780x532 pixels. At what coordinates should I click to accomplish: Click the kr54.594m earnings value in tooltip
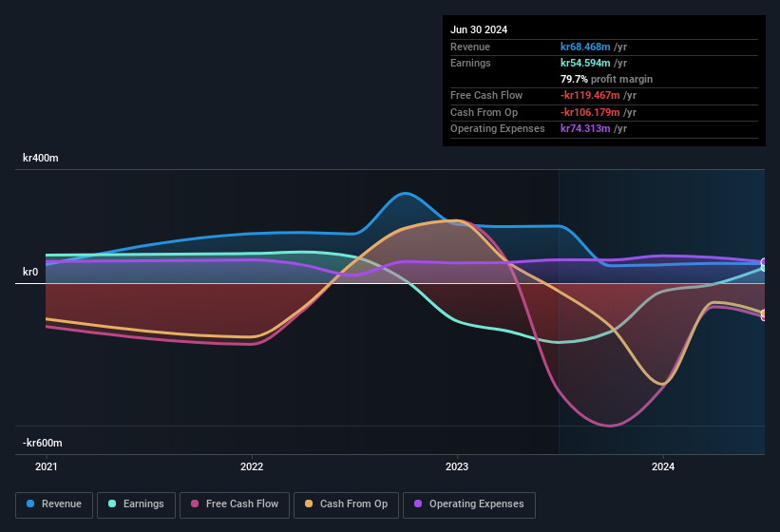pyautogui.click(x=585, y=63)
